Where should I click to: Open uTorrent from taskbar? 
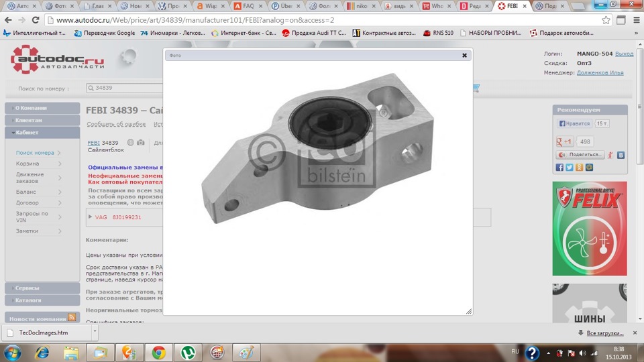188,353
